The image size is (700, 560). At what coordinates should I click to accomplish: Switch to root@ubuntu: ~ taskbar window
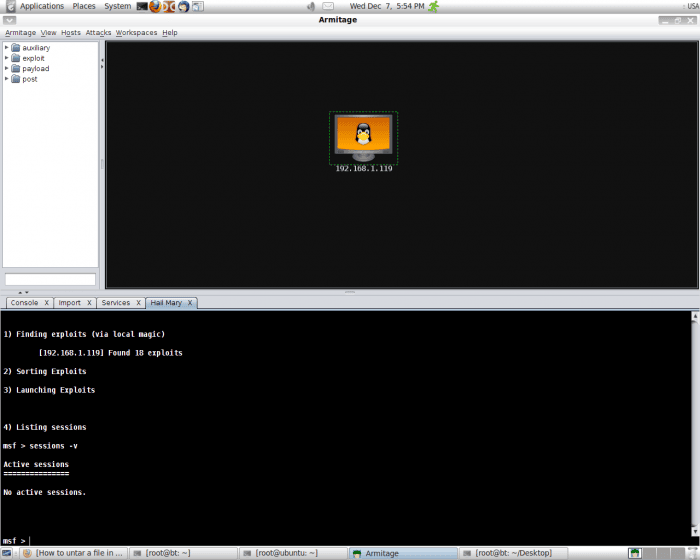tap(293, 553)
